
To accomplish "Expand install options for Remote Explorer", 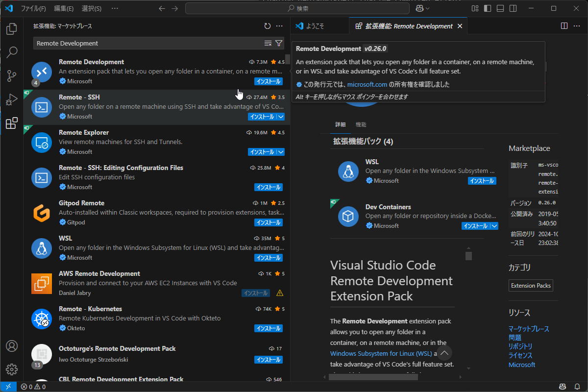I will (x=280, y=152).
